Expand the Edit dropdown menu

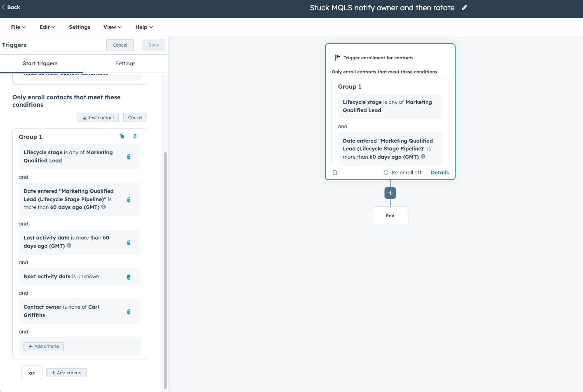click(47, 27)
